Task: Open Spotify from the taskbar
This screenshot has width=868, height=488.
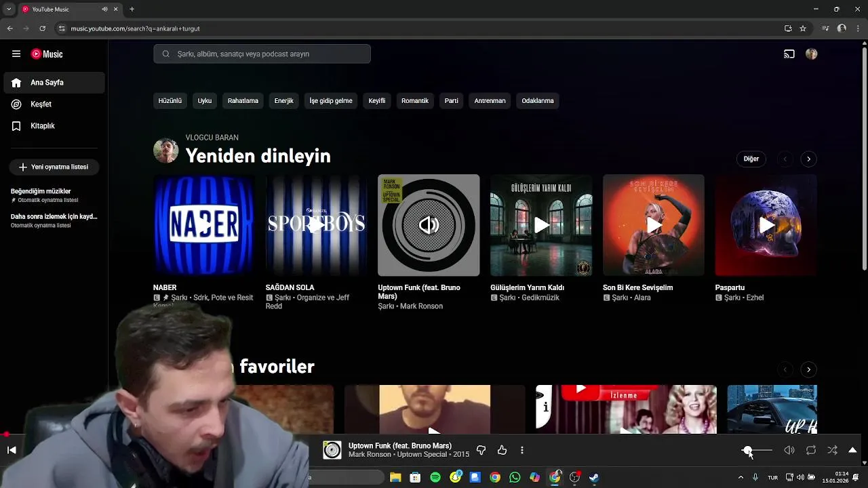Action: coord(435,478)
